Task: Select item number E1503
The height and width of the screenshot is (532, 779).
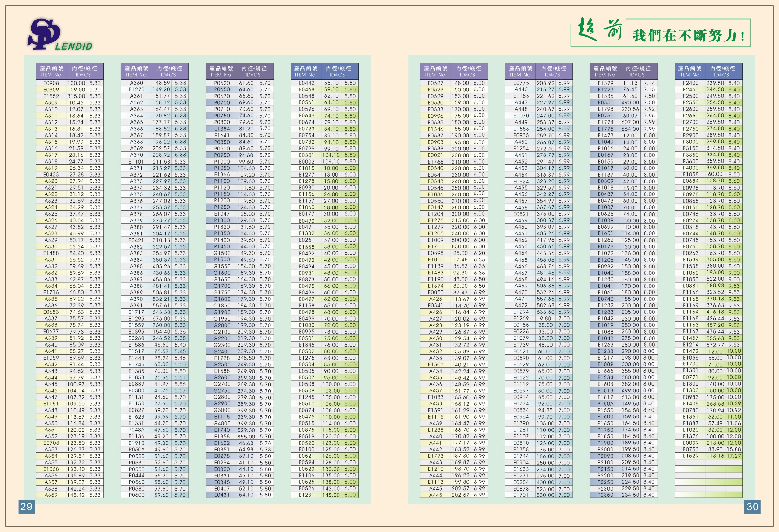Action: click(435, 364)
